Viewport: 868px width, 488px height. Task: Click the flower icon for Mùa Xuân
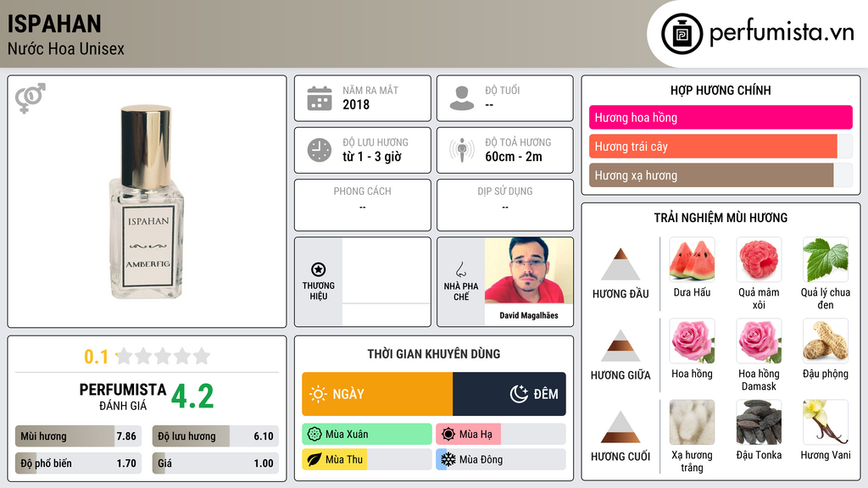(314, 435)
